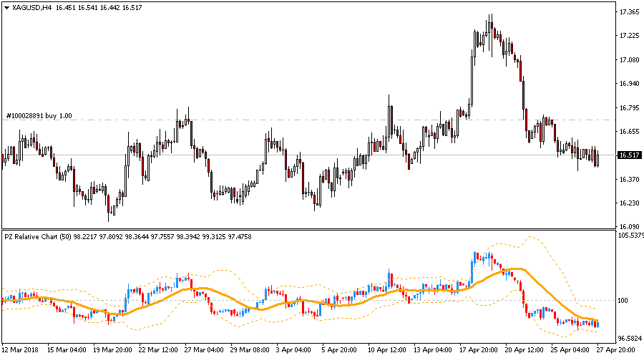Click the 96.5824 indicator scale value
The image size is (644, 358).
click(630, 337)
